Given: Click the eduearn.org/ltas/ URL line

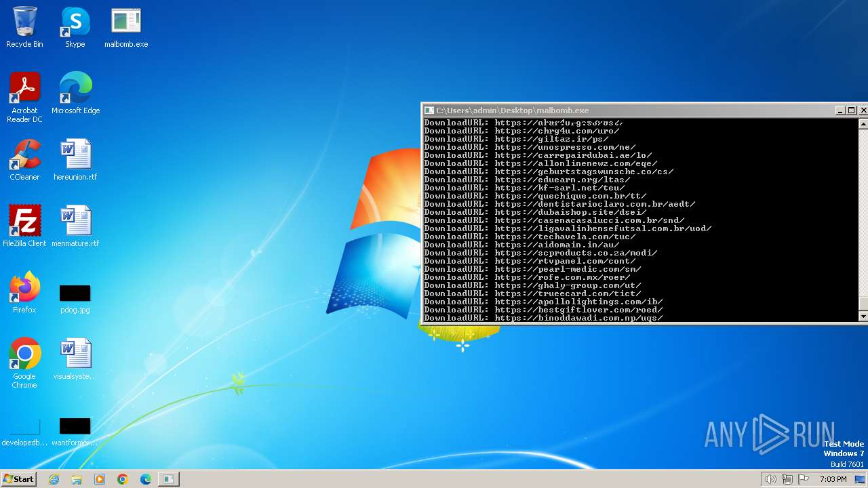Looking at the screenshot, I should [x=527, y=180].
